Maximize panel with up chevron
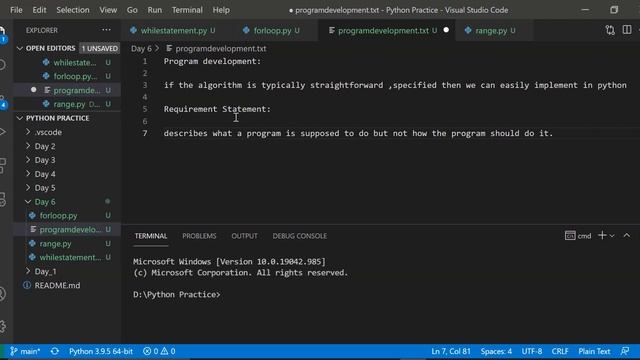This screenshot has width=640, height=360. click(x=627, y=236)
